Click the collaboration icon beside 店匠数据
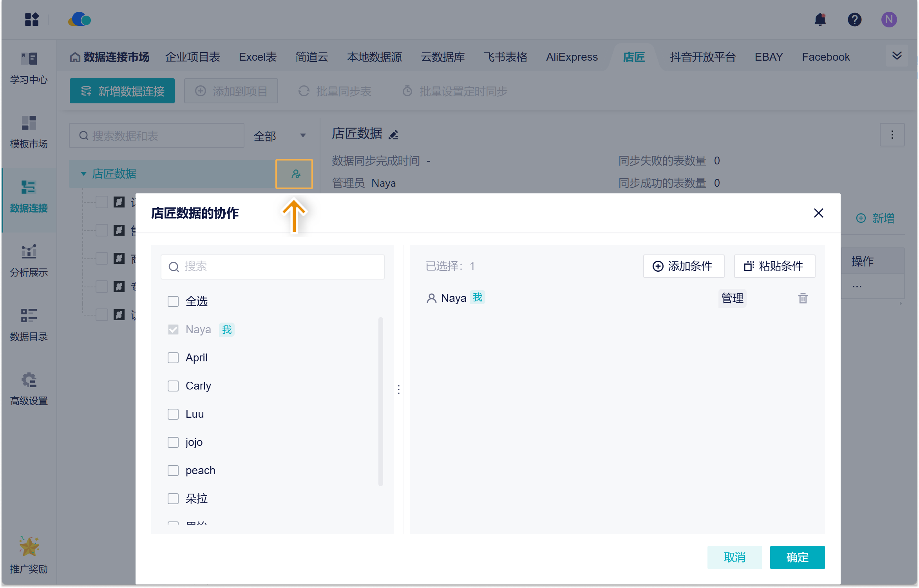Image resolution: width=919 pixels, height=588 pixels. pos(295,174)
